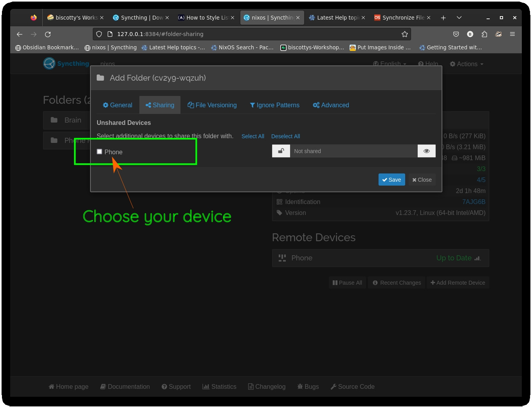
Task: Switch to biscotty's Workshop tab
Action: click(76, 18)
